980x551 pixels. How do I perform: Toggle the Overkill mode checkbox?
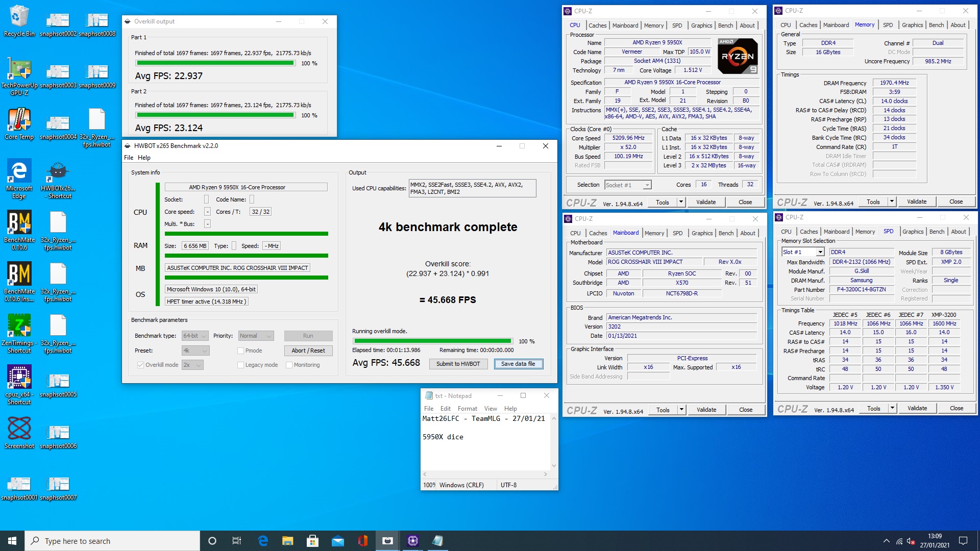pyautogui.click(x=140, y=365)
